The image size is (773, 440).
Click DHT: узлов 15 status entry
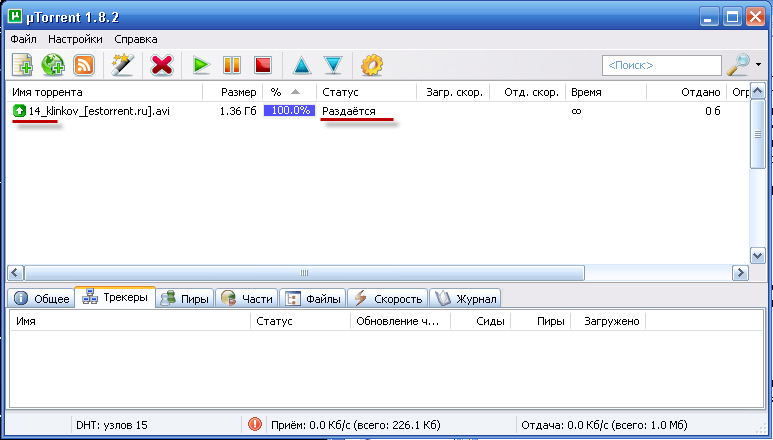pyautogui.click(x=112, y=425)
